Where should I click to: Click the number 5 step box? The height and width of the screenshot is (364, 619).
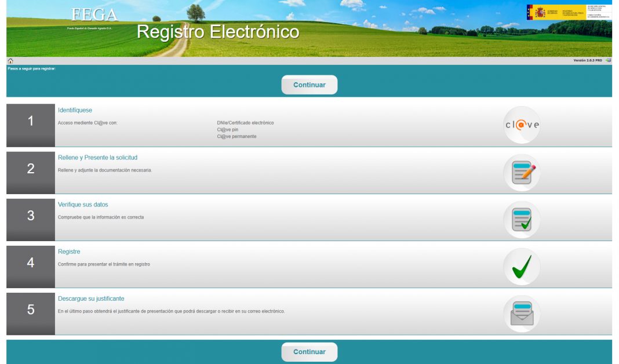click(x=31, y=314)
